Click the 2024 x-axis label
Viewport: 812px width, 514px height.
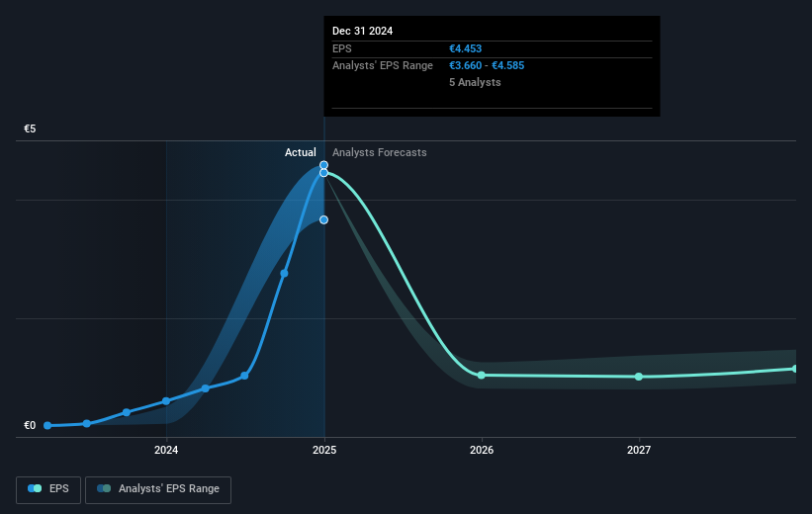pyautogui.click(x=166, y=450)
